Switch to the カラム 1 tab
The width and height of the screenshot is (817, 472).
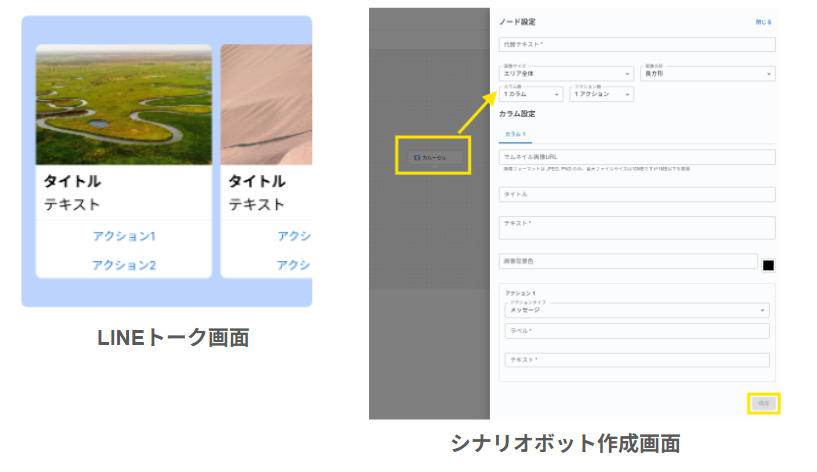(516, 134)
